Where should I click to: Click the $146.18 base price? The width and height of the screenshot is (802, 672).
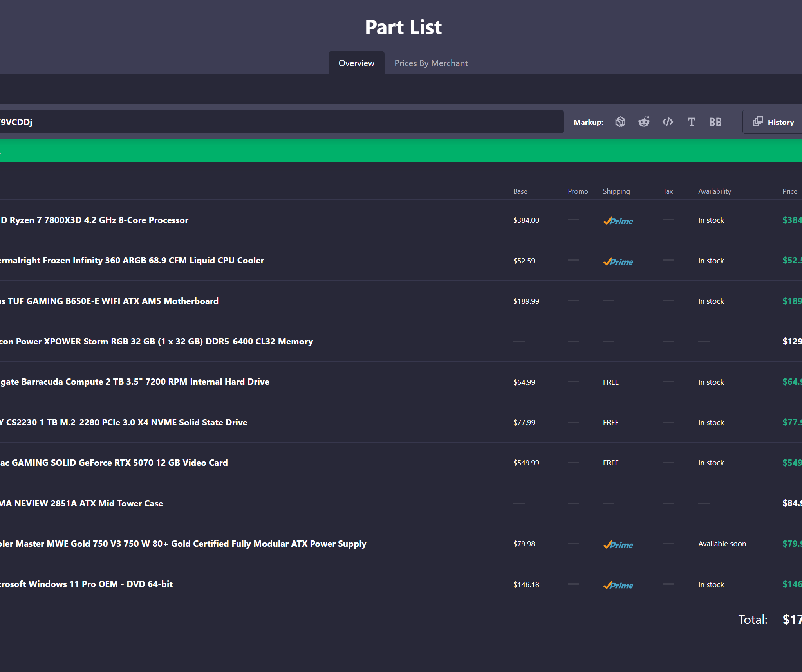[x=526, y=584]
